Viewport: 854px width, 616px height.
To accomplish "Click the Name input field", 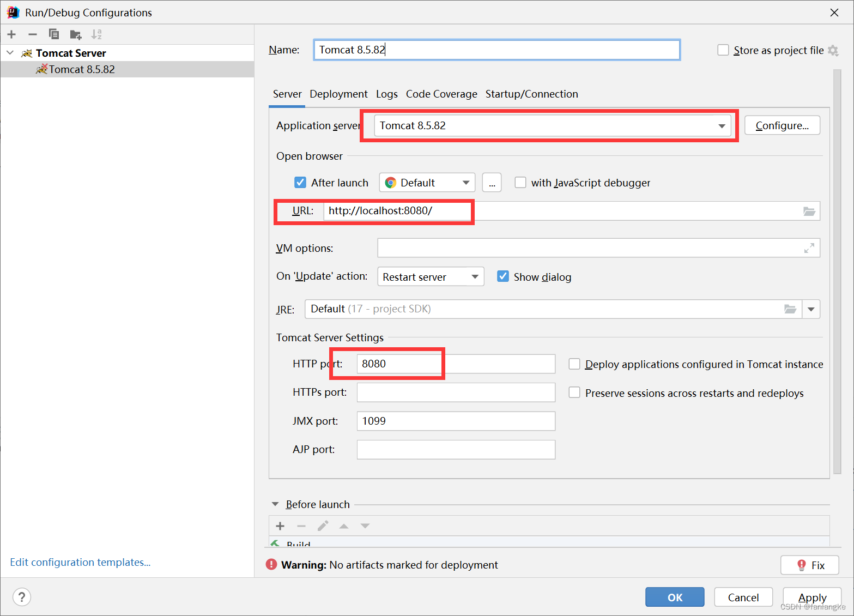I will (x=497, y=50).
